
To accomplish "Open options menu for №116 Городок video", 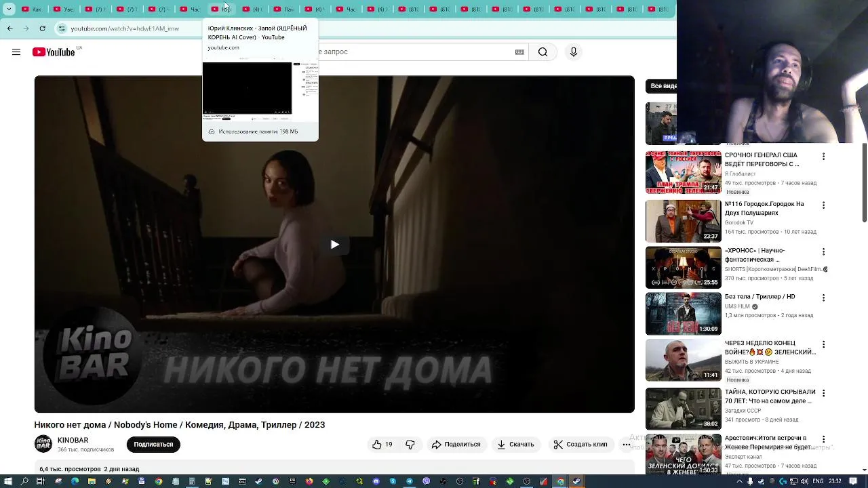I will (824, 205).
